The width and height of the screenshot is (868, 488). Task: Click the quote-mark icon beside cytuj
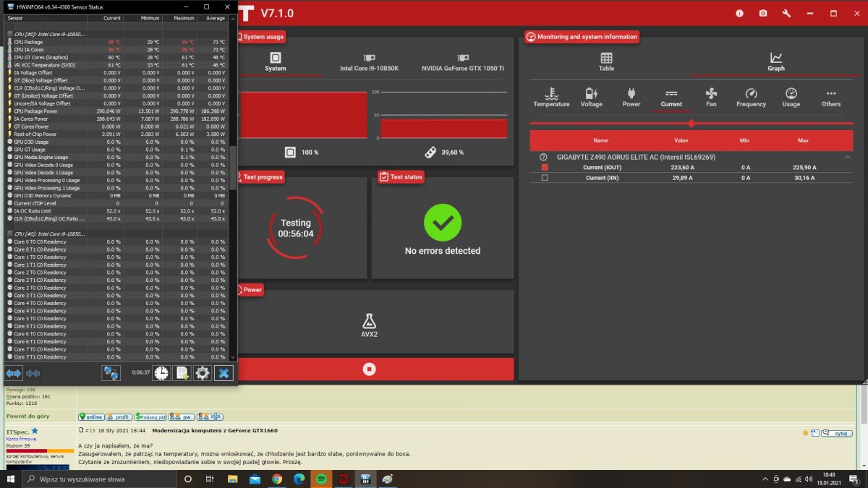pyautogui.click(x=815, y=432)
